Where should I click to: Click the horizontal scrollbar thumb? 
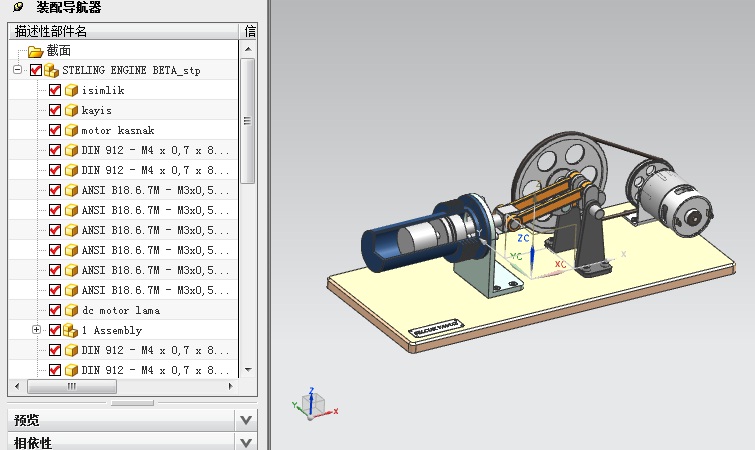coord(72,386)
